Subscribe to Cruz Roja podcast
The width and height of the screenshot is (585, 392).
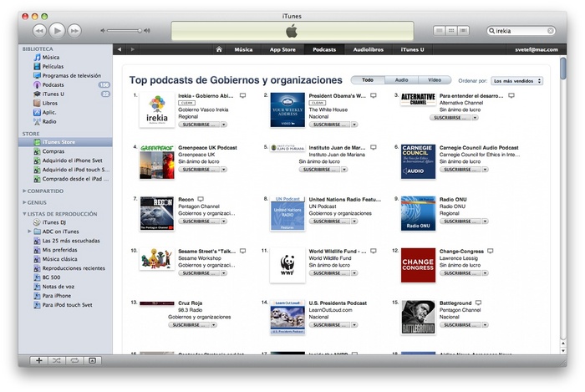[x=189, y=325]
